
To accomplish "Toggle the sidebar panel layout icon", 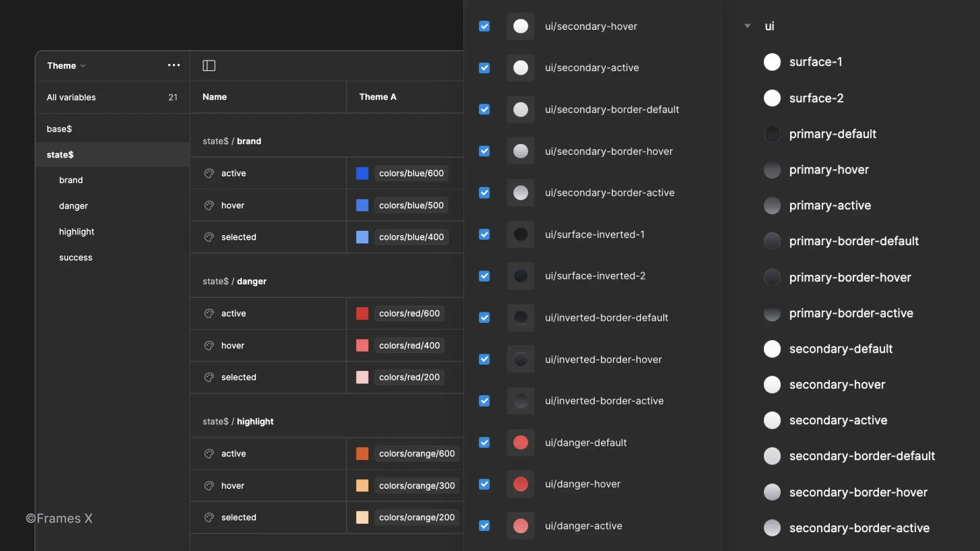I will pos(209,65).
